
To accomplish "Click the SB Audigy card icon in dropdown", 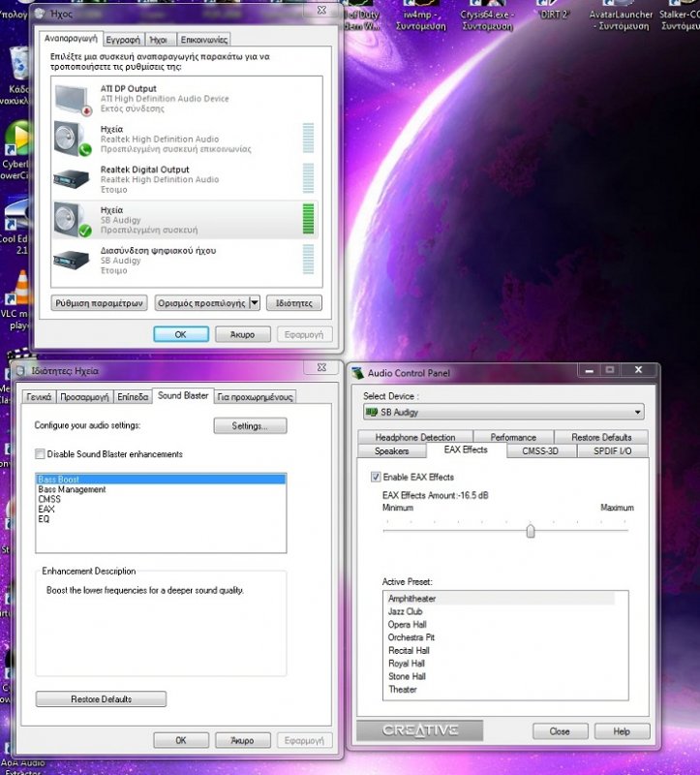I will [372, 412].
